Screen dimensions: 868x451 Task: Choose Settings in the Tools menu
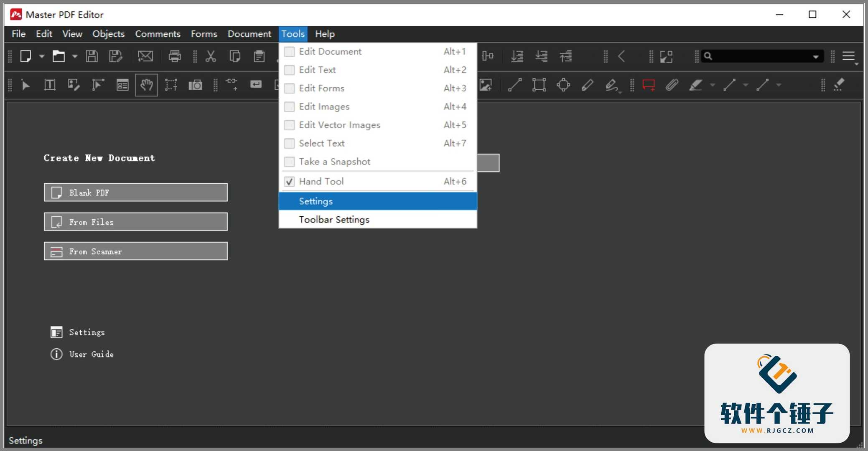click(378, 201)
